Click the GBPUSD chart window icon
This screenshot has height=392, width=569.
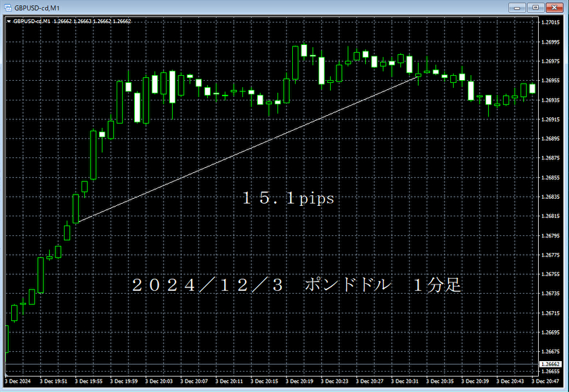8,8
